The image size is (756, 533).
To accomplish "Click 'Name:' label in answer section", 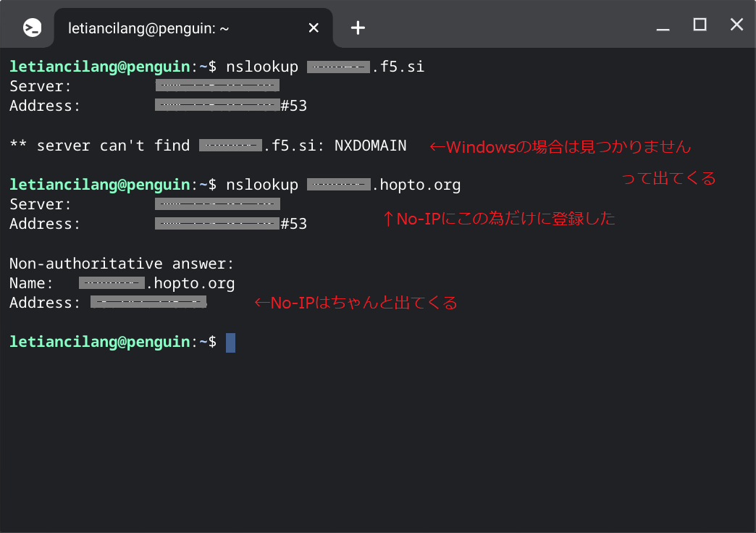I will pyautogui.click(x=31, y=284).
